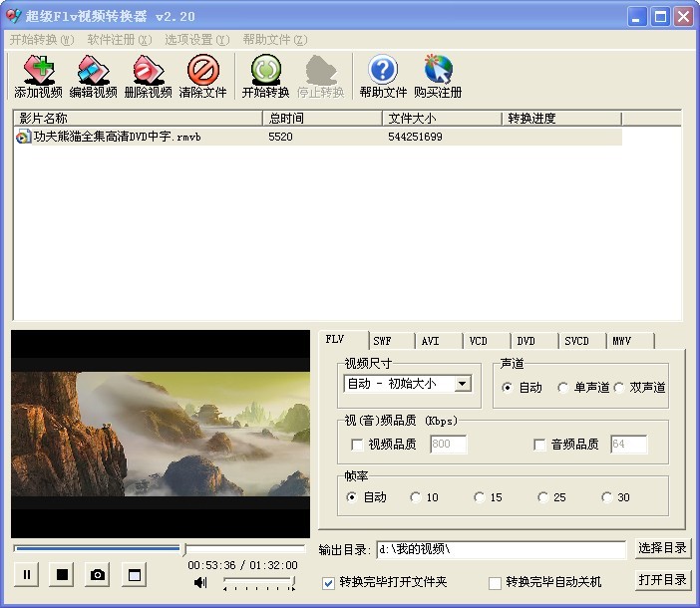Click the 打开目录 button
The image size is (700, 608).
point(662,580)
